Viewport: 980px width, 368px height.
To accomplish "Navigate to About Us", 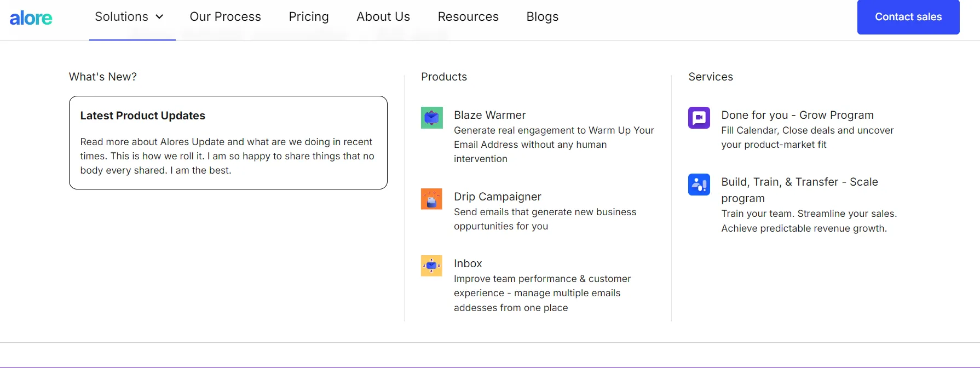I will 383,17.
